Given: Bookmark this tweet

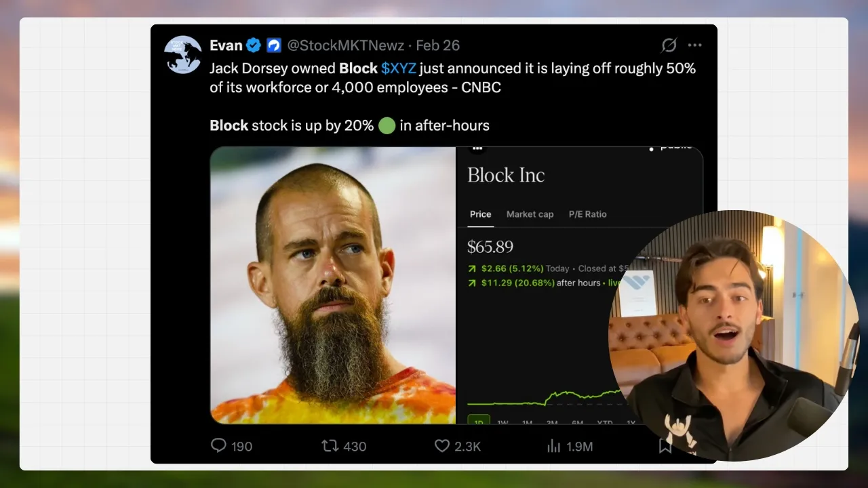Looking at the screenshot, I should pyautogui.click(x=665, y=445).
